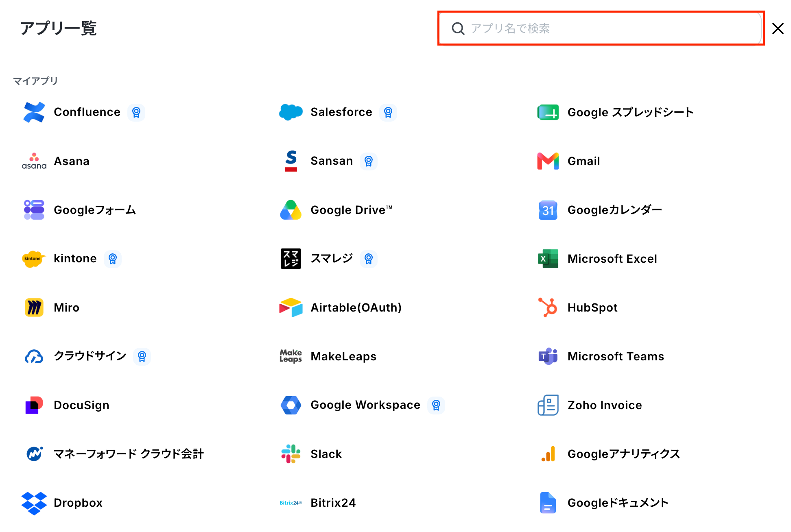Close the アプリ一覧 dialog
The height and width of the screenshot is (532, 791).
point(778,28)
